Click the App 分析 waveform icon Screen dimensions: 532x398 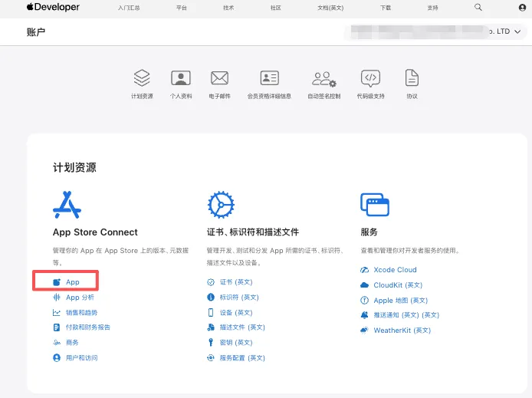coord(57,298)
